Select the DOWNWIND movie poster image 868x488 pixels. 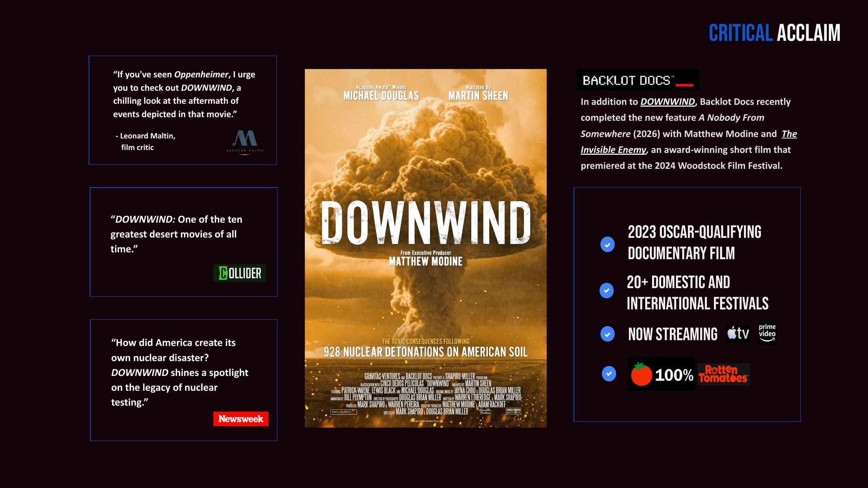click(x=426, y=248)
